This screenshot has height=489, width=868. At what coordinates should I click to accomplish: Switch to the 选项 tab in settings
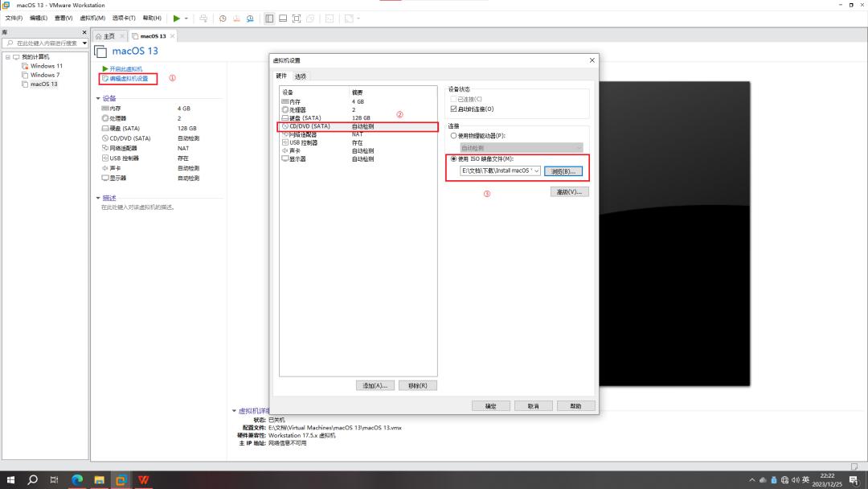[x=301, y=76]
